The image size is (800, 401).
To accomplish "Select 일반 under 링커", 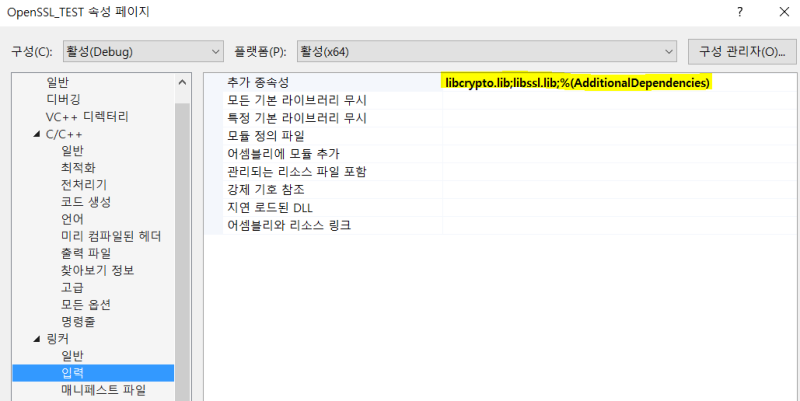I will pyautogui.click(x=72, y=356).
